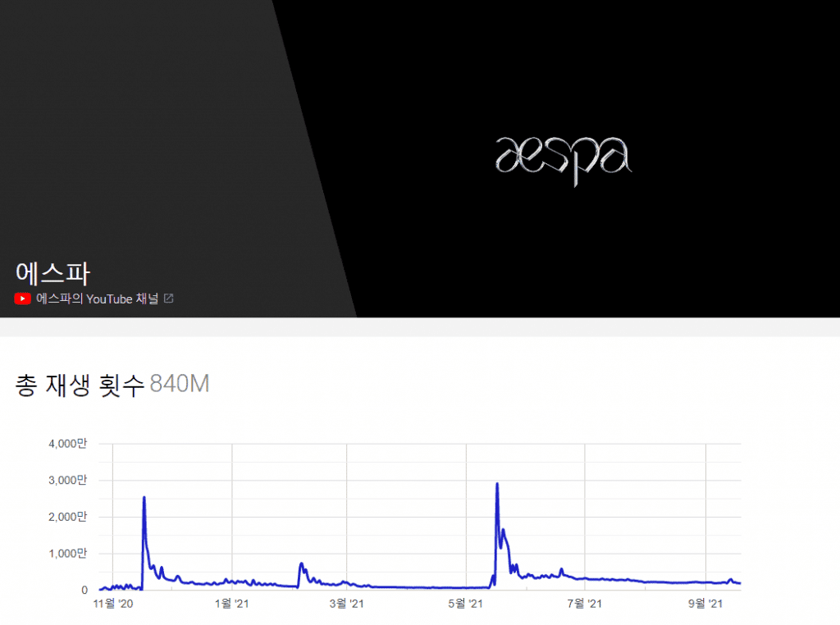Select the 3월 '21 x-axis label
840x625 pixels.
click(x=346, y=604)
